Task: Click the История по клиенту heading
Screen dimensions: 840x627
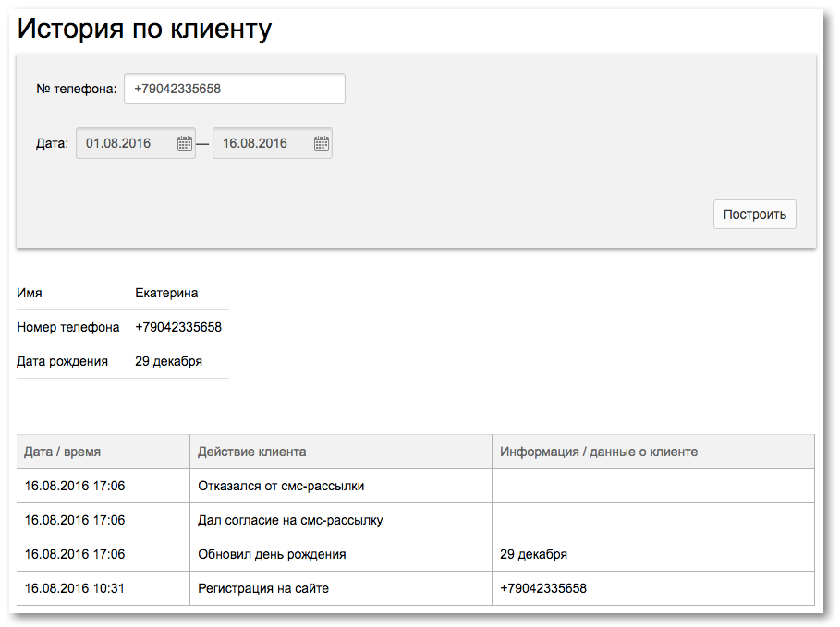Action: coord(144,29)
